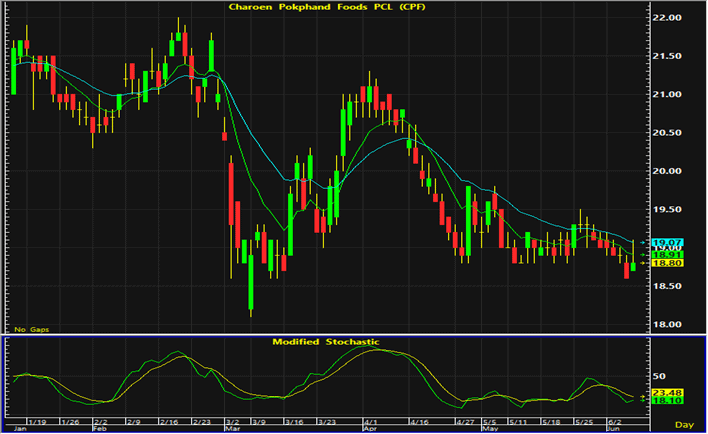This screenshot has width=708, height=434.
Task: Select the 5/5 date label
Action: click(489, 422)
